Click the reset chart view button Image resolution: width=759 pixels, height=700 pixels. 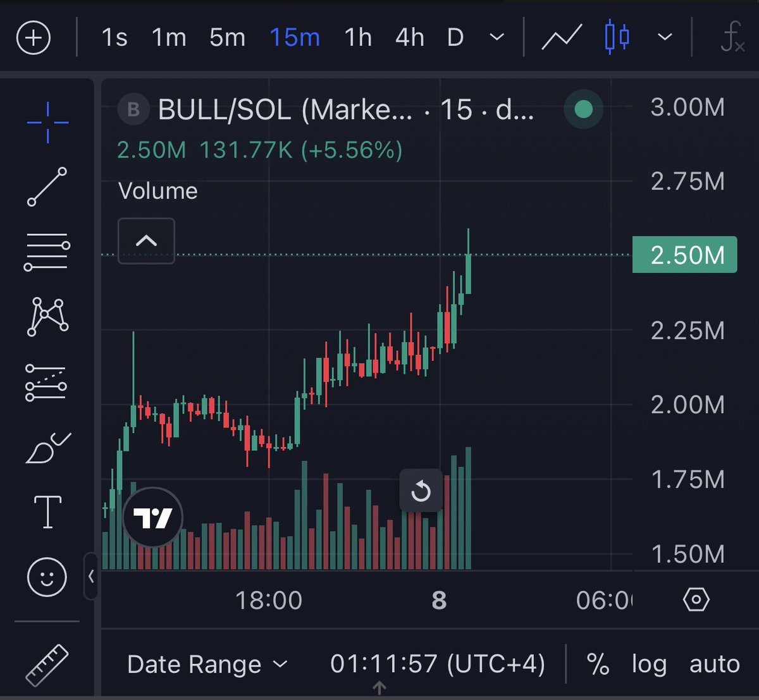coord(421,491)
